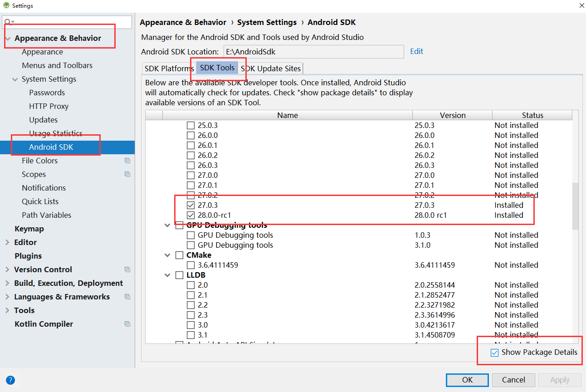Viewport: 586px width, 392px height.
Task: Check the CMake group checkbox
Action: [x=180, y=255]
